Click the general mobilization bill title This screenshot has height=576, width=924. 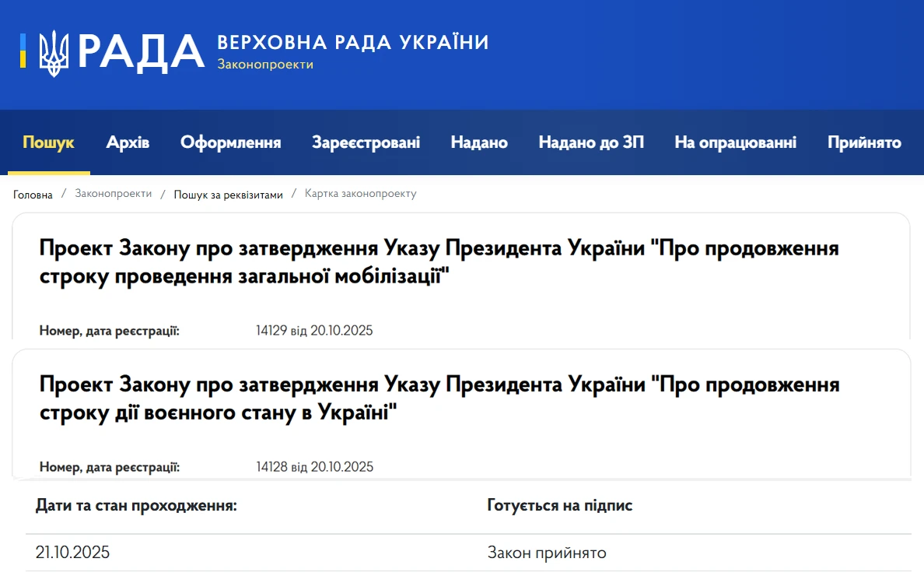tap(439, 262)
